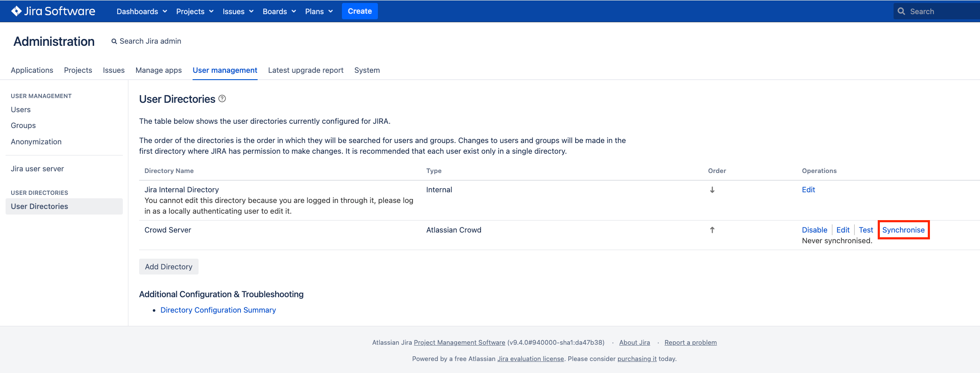Click the 'Internal' type cell
The width and height of the screenshot is (980, 373).
coord(439,190)
